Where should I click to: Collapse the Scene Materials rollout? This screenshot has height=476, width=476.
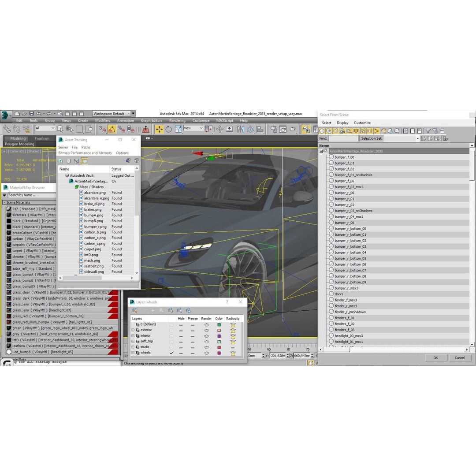[4, 202]
